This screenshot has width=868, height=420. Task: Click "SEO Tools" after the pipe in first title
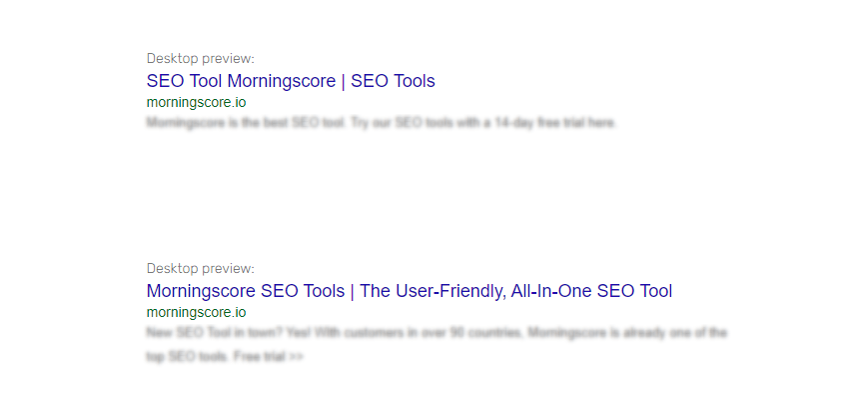393,81
